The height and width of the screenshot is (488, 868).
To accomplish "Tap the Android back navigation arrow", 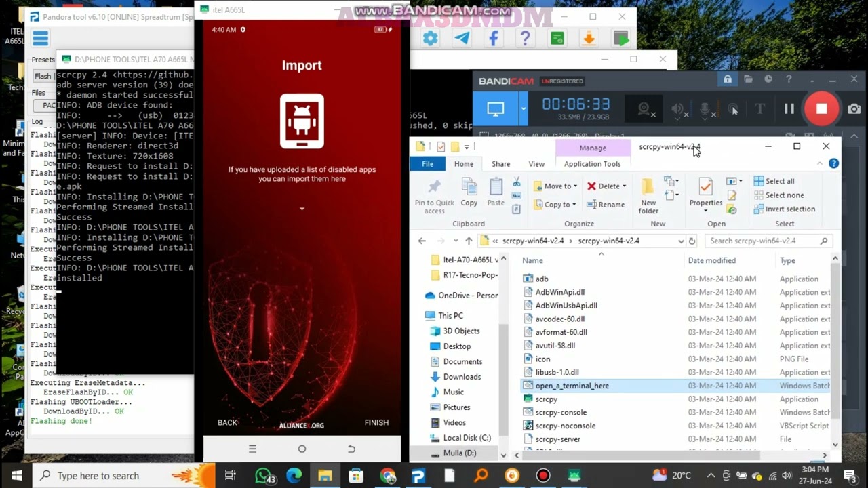I will [351, 449].
